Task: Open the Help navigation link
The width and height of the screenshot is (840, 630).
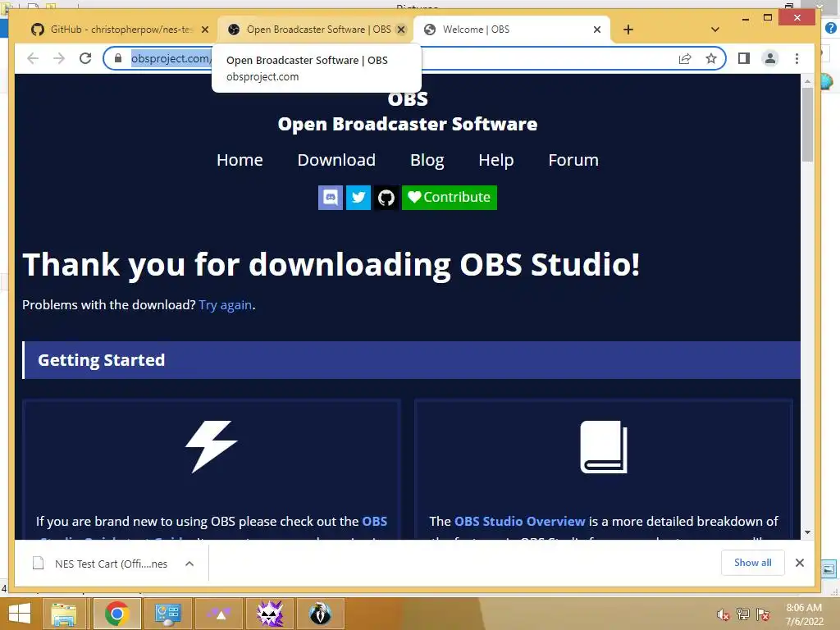Action: click(496, 160)
